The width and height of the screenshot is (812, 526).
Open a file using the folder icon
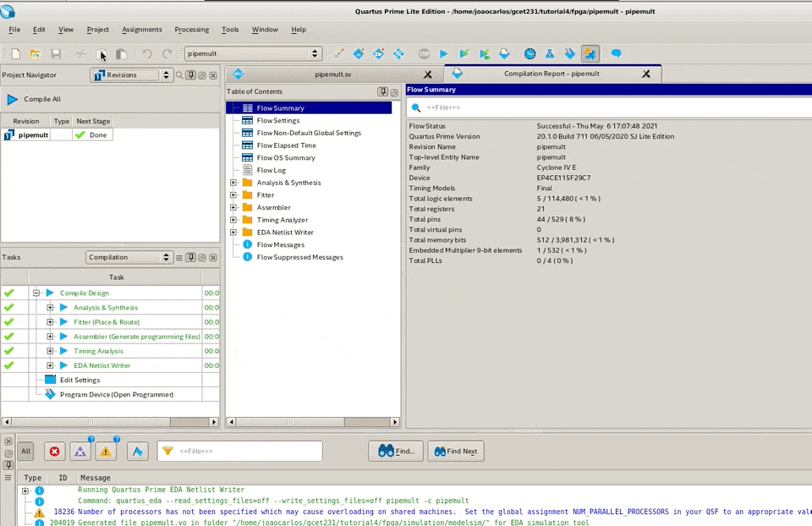(x=36, y=54)
